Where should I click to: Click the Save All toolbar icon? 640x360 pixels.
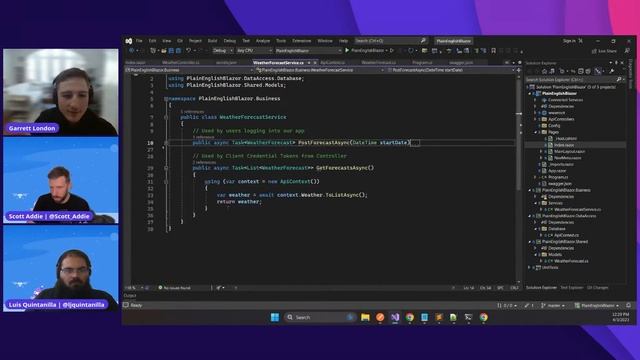(178, 51)
